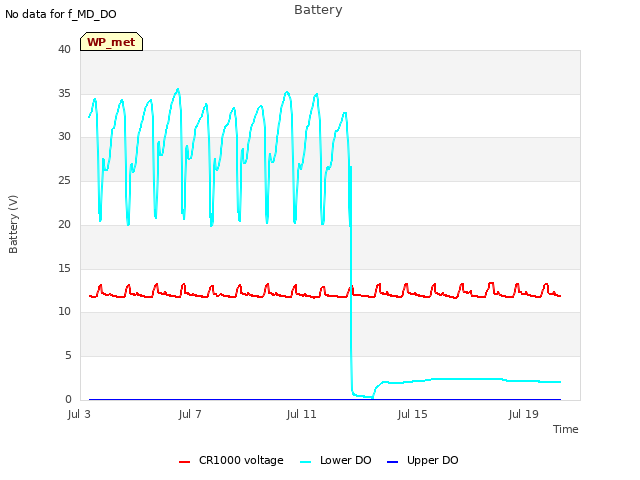Click the WP_met annotation label
Viewport: 640px width, 480px height.
(x=111, y=42)
